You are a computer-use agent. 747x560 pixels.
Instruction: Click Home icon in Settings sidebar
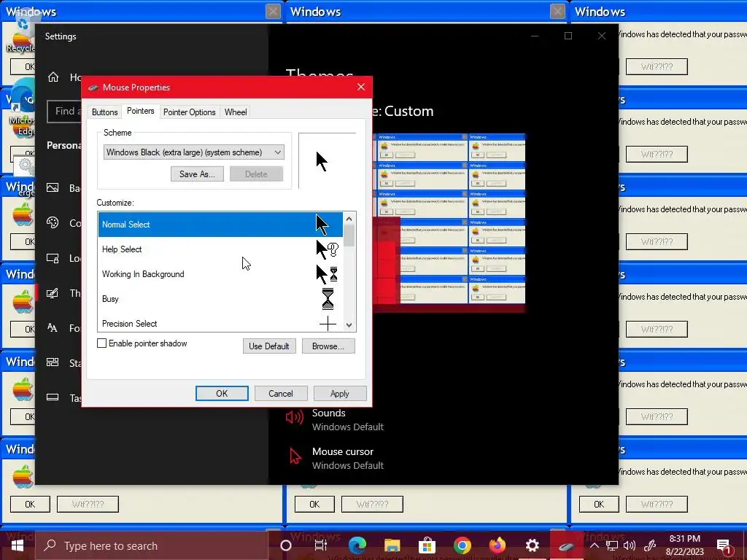coord(53,77)
